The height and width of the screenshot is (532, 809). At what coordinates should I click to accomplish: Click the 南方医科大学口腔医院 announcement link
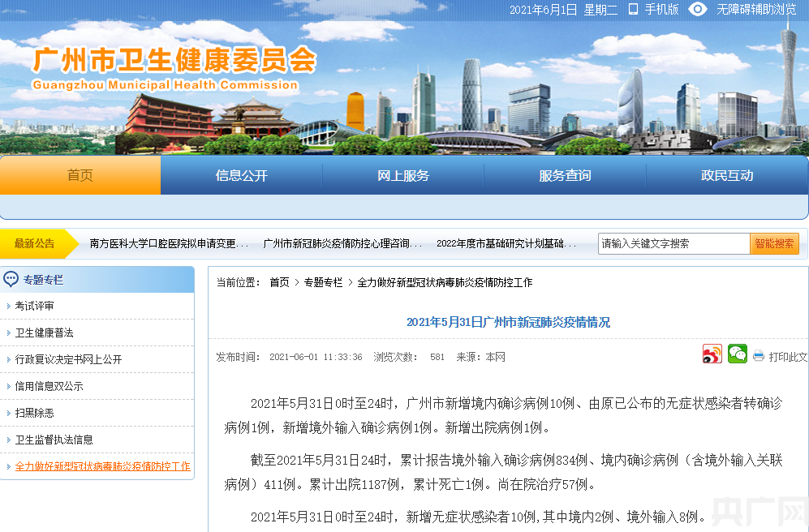click(x=169, y=243)
